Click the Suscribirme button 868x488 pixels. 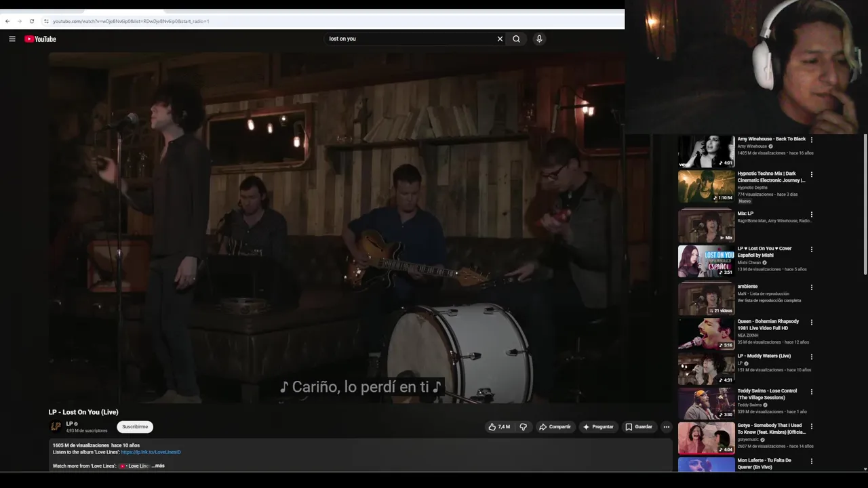click(x=135, y=426)
